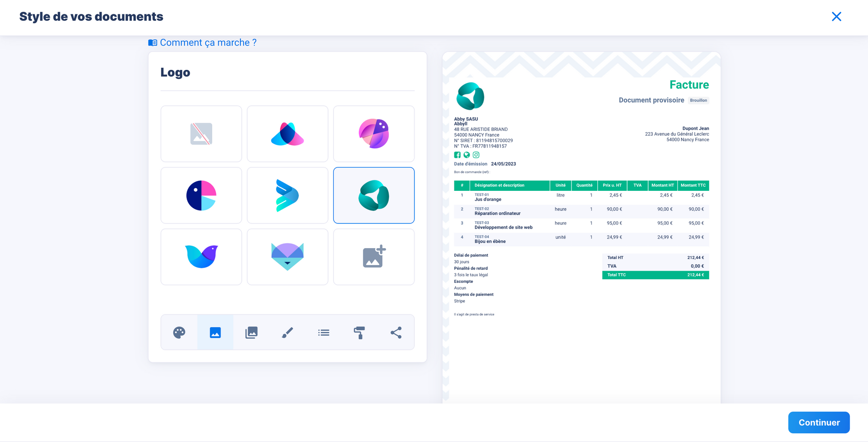Open the color palette tab
This screenshot has width=868, height=442.
click(x=179, y=333)
